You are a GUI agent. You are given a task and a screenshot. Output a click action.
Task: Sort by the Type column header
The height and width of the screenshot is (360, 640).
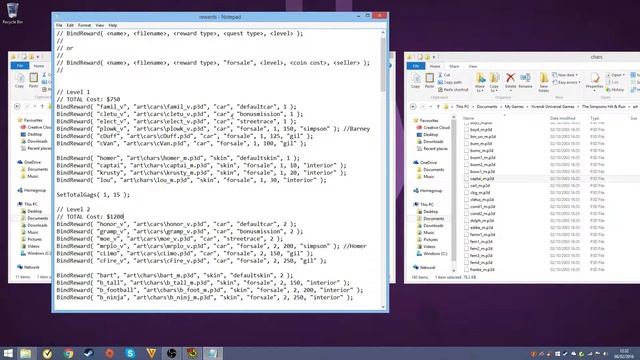click(x=594, y=118)
